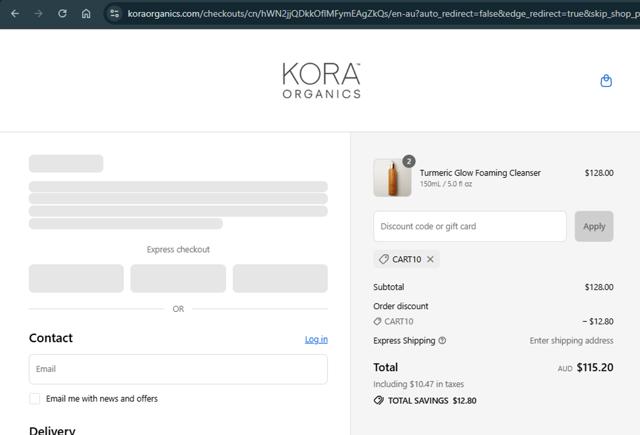Viewport: 640px width, 435px height.
Task: Focus the Email contact field
Action: [178, 369]
